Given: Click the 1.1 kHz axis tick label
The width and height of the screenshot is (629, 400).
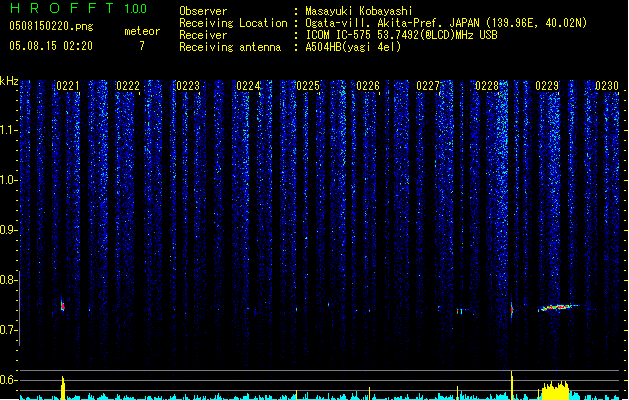Looking at the screenshot, I should [x=8, y=130].
